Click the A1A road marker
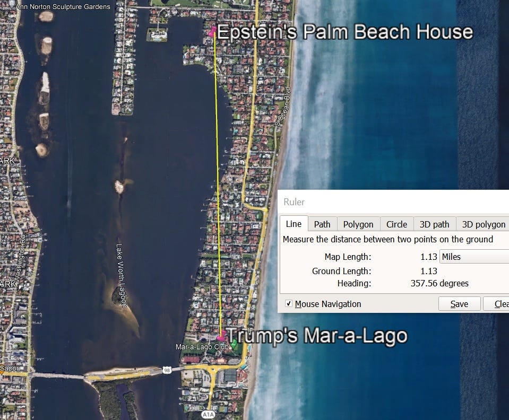509x420 pixels. point(208,414)
